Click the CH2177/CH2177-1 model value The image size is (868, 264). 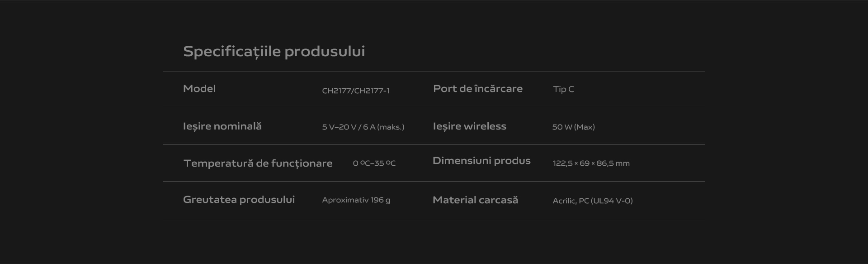[x=356, y=91]
